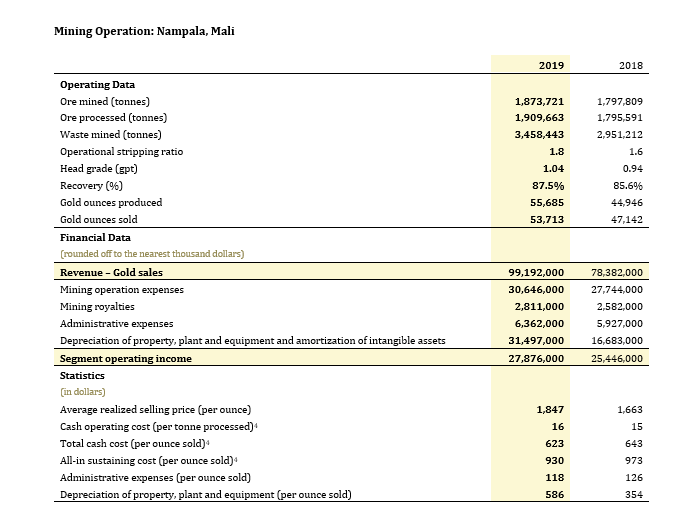Click the waste mined value 2,951,212
The width and height of the screenshot is (686, 528).
tap(620, 135)
